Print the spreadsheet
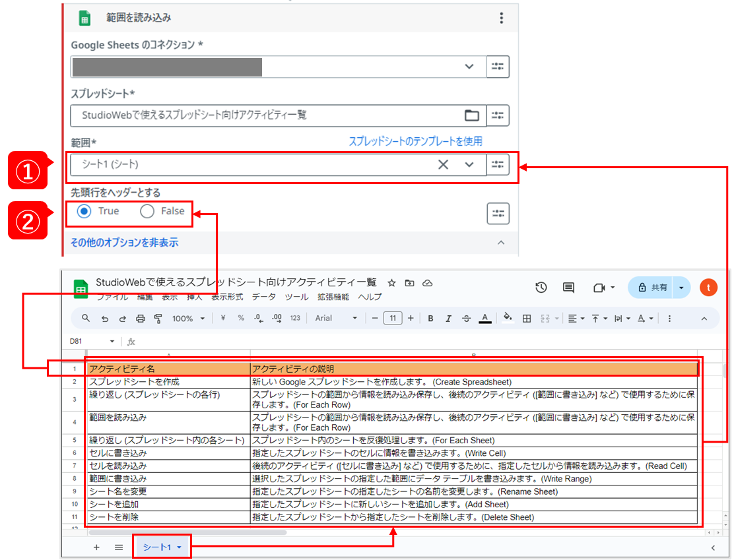Image resolution: width=732 pixels, height=560 pixels. [x=140, y=319]
